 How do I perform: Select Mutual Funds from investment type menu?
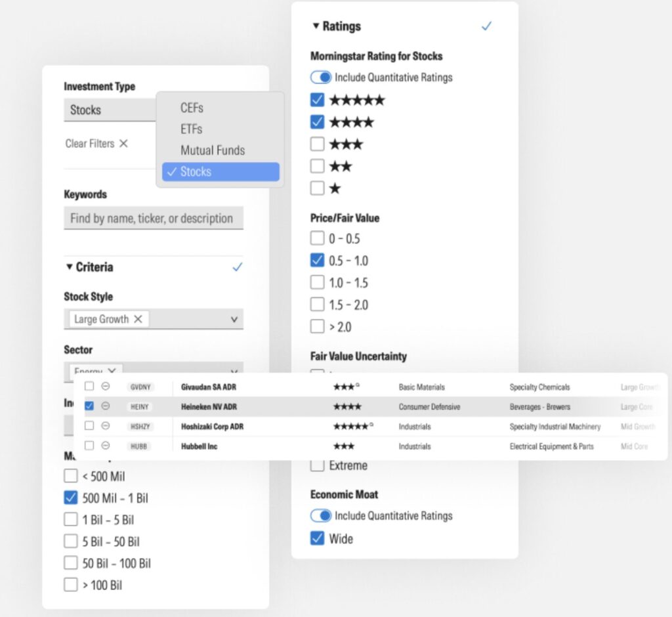click(x=212, y=150)
